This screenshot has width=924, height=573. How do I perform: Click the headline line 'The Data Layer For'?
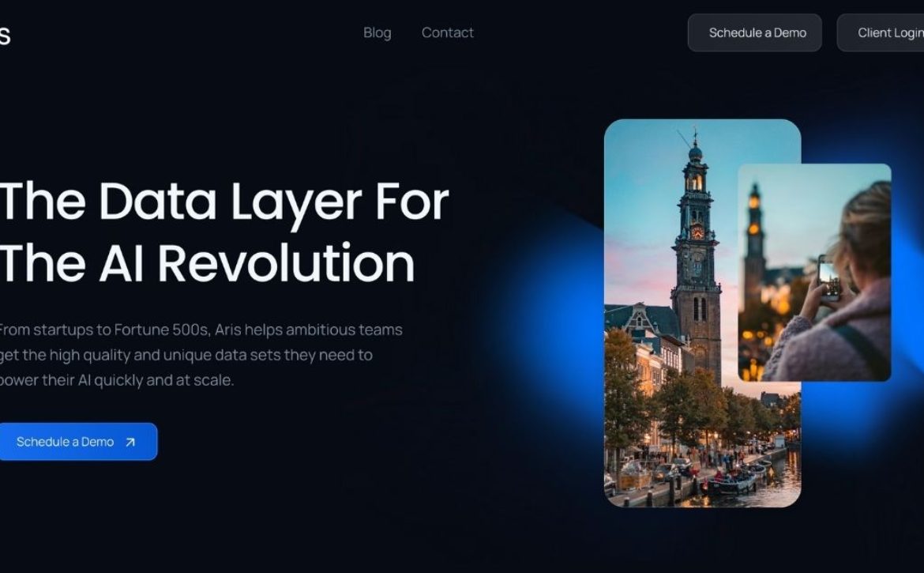[x=224, y=202]
